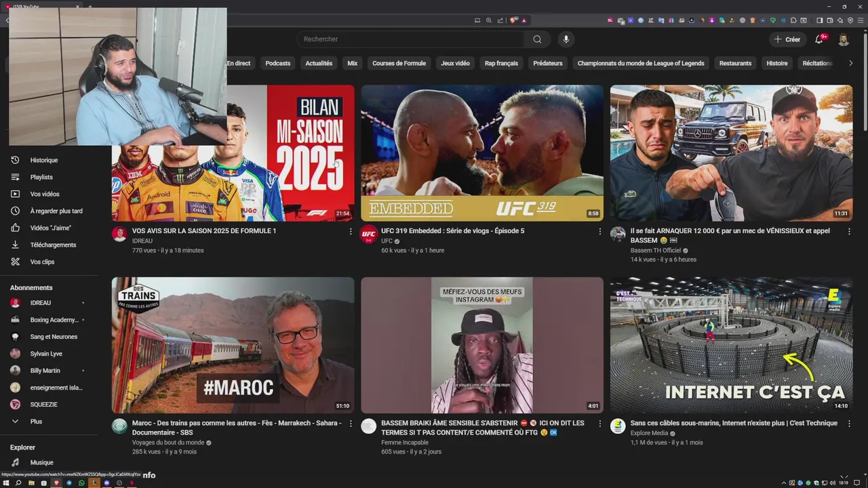868x488 pixels.
Task: Open options menu for Il se fait ARNAQUER video
Action: point(849,232)
